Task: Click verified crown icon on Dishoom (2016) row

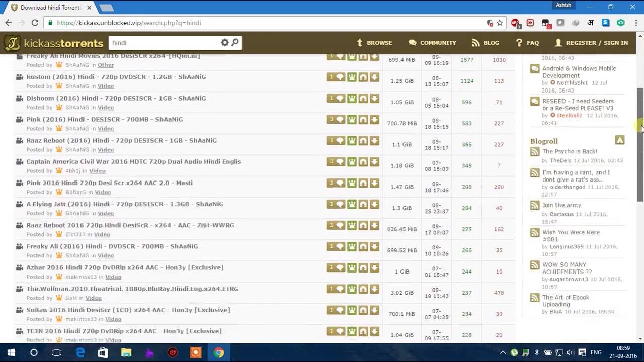Action: [x=352, y=99]
